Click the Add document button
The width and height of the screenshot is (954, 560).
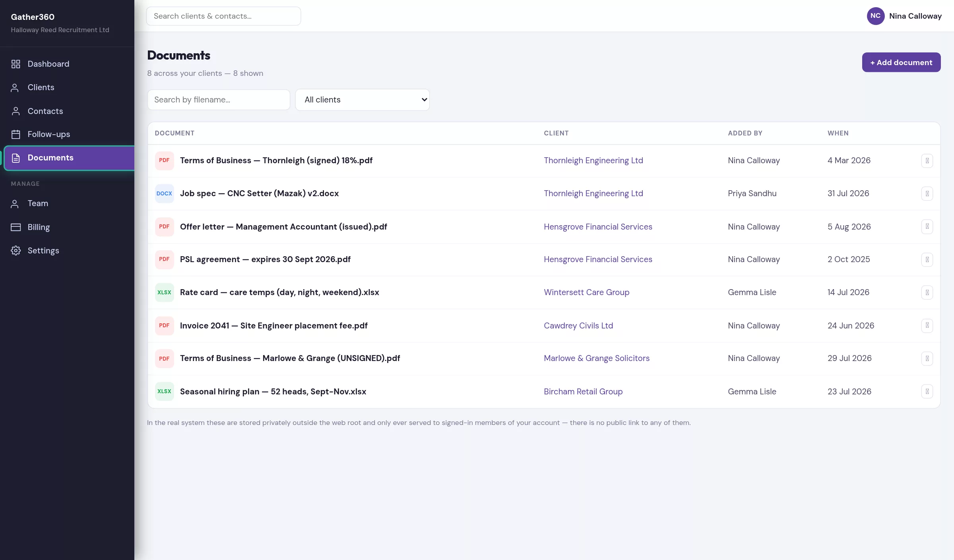click(x=901, y=62)
